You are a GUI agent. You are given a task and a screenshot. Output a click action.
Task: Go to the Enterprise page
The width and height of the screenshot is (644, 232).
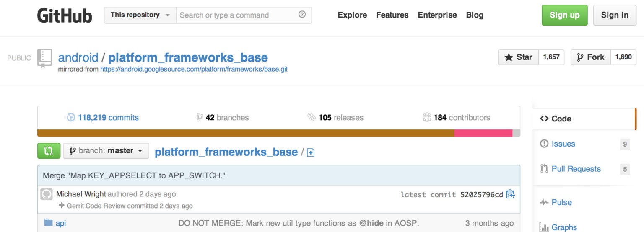(x=437, y=15)
